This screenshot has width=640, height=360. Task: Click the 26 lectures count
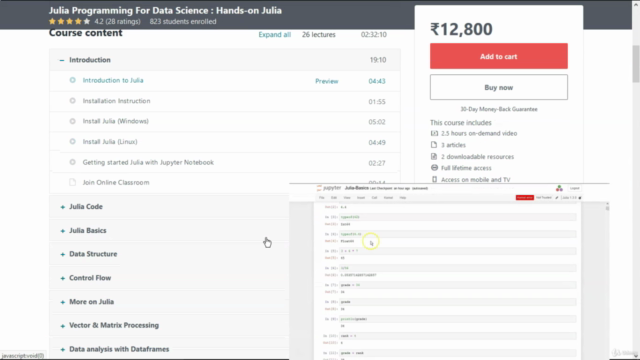pos(318,35)
